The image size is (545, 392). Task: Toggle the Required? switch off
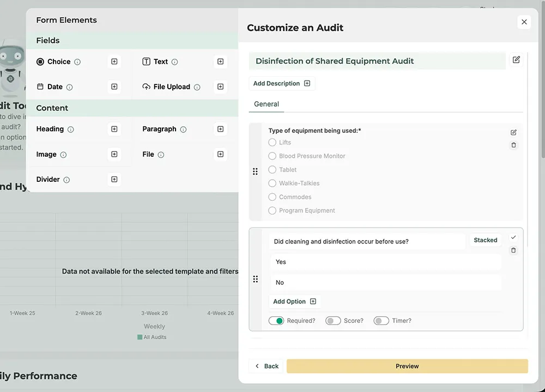pyautogui.click(x=276, y=321)
